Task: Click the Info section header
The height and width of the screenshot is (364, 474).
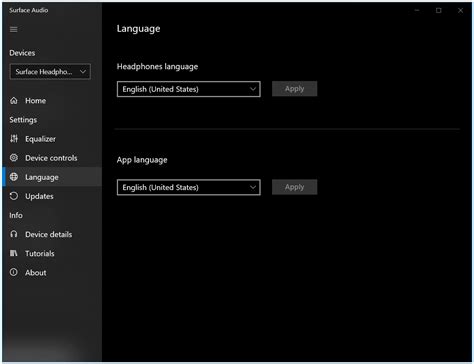Action: [x=16, y=215]
